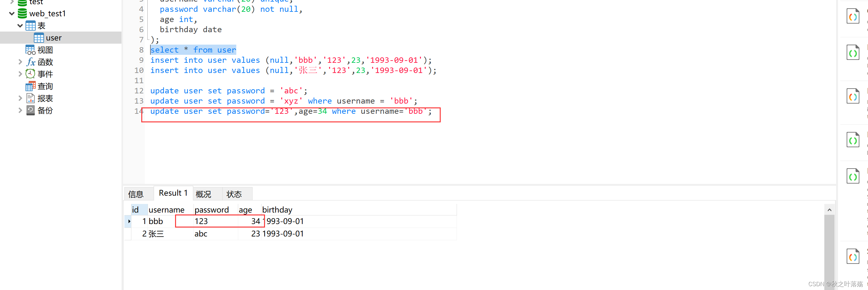
Task: Click the fifth code snippet icon in right panel
Action: coord(853,176)
